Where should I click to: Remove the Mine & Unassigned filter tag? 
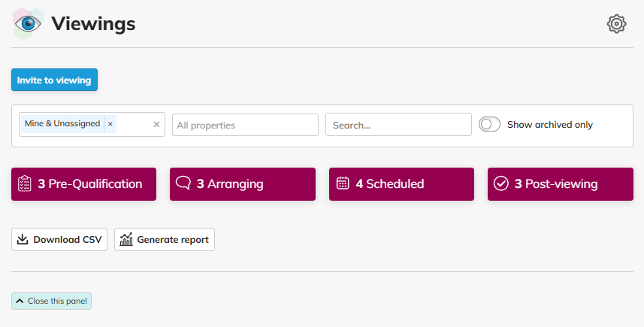[x=110, y=124]
